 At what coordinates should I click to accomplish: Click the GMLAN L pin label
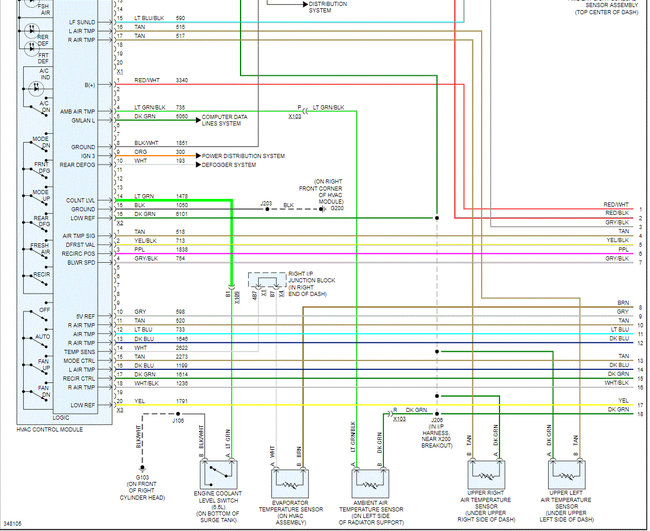tap(83, 121)
